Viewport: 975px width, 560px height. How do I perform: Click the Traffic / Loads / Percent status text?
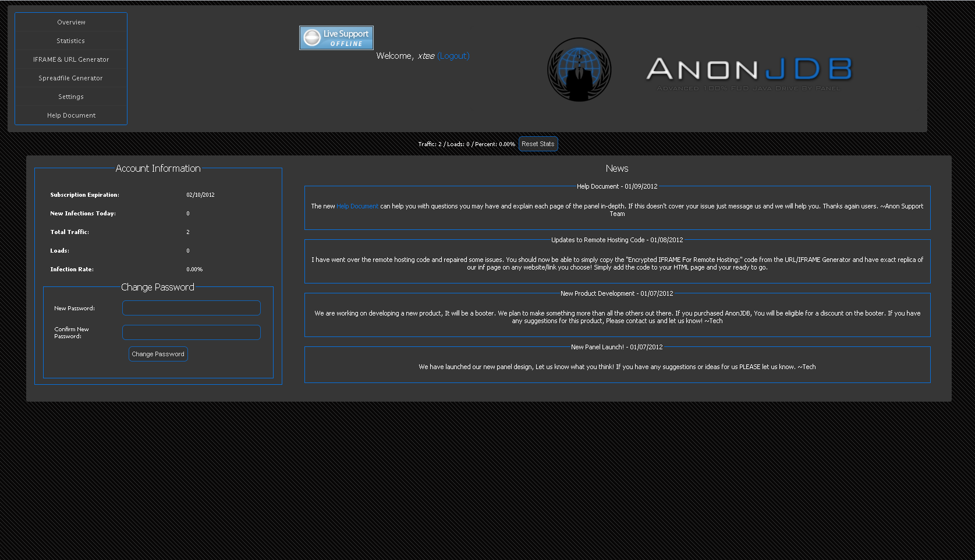(467, 144)
